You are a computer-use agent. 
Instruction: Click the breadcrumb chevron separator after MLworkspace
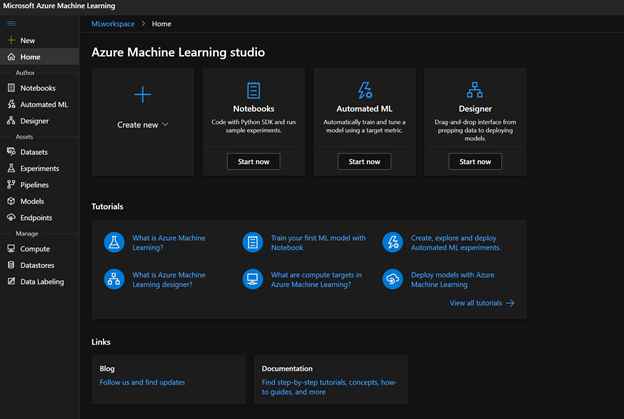coord(143,23)
